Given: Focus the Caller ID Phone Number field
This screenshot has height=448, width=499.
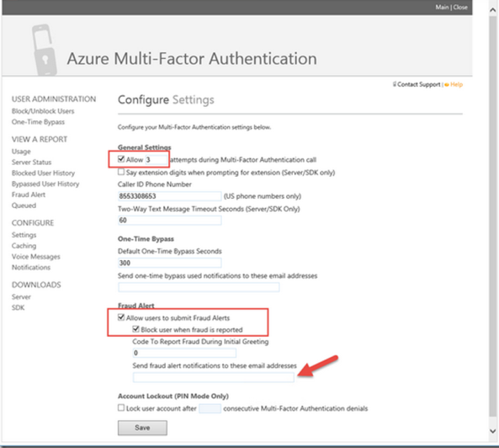Looking at the screenshot, I should click(170, 196).
